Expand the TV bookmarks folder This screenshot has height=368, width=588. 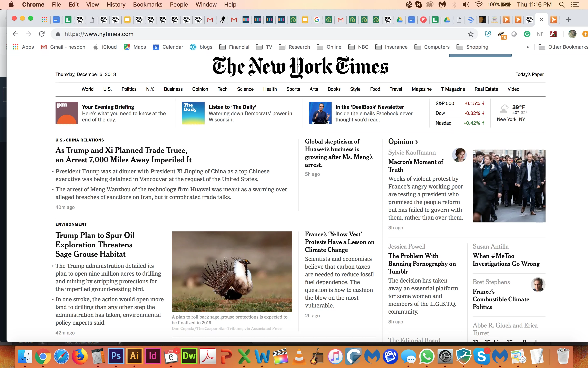coord(264,47)
